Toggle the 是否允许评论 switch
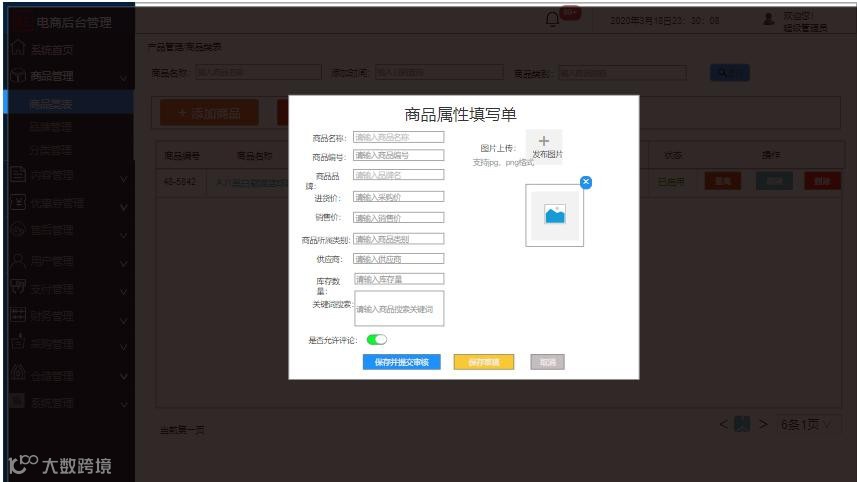857x482 pixels. coord(377,340)
